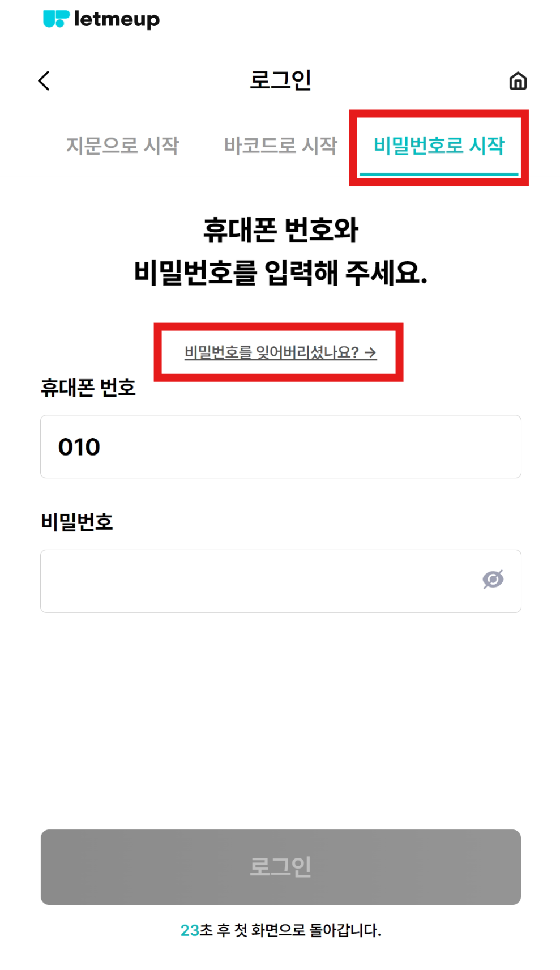Go back with the left chevron arrow
Image resolution: width=560 pixels, height=970 pixels.
point(44,80)
